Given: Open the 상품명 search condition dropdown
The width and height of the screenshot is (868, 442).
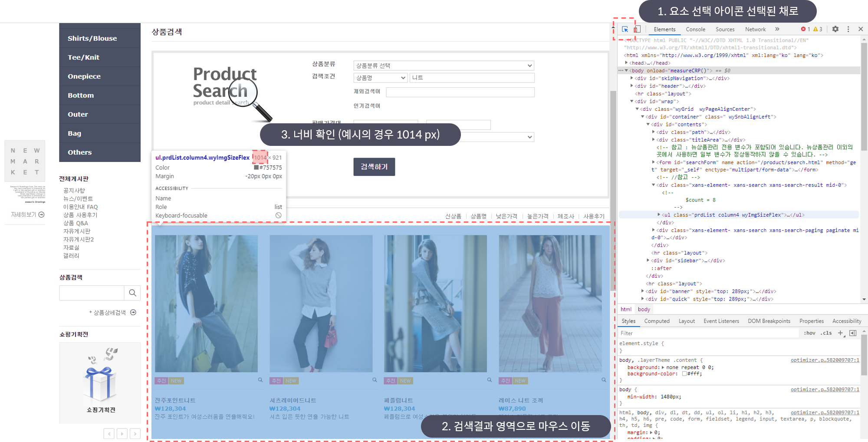Looking at the screenshot, I should (x=380, y=78).
